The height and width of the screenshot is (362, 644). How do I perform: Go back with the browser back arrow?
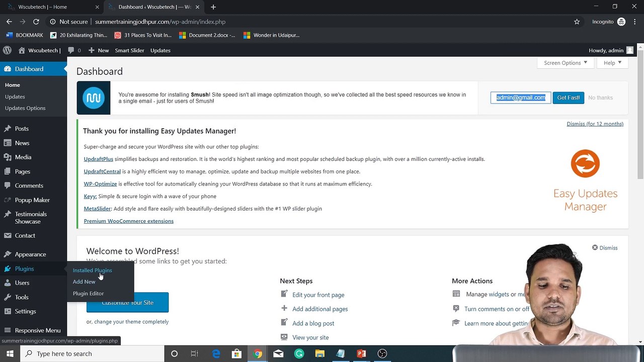[x=9, y=22]
